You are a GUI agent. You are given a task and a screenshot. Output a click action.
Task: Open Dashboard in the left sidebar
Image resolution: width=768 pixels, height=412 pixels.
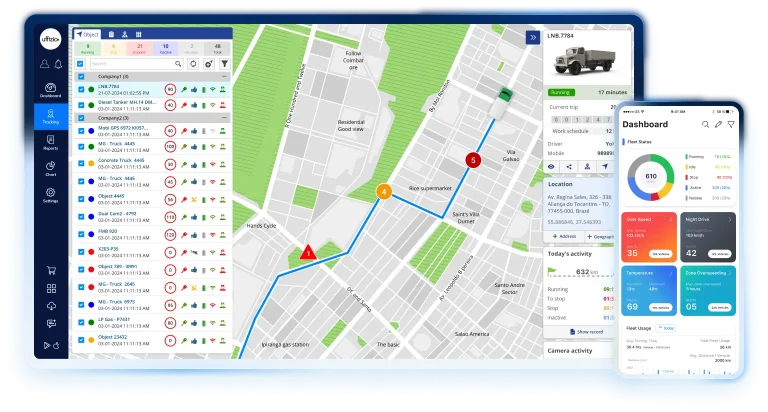point(50,87)
